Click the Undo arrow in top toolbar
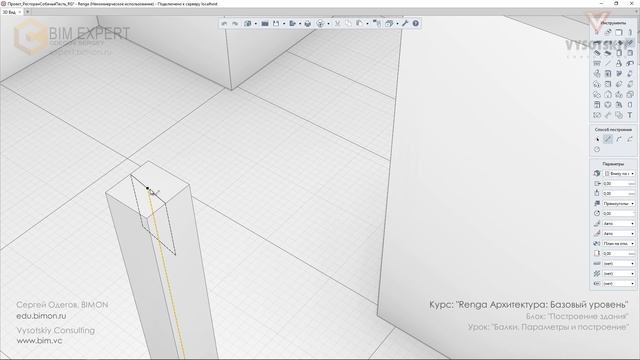 (224, 24)
